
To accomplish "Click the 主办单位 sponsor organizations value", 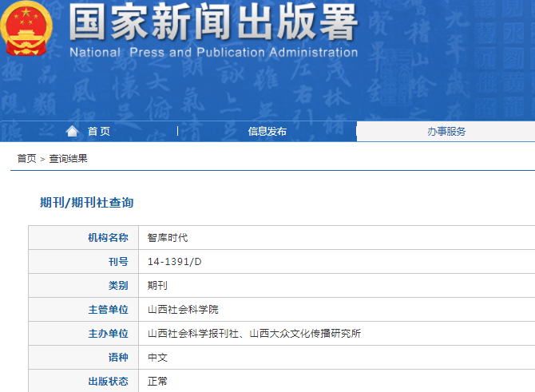I will (x=254, y=334).
